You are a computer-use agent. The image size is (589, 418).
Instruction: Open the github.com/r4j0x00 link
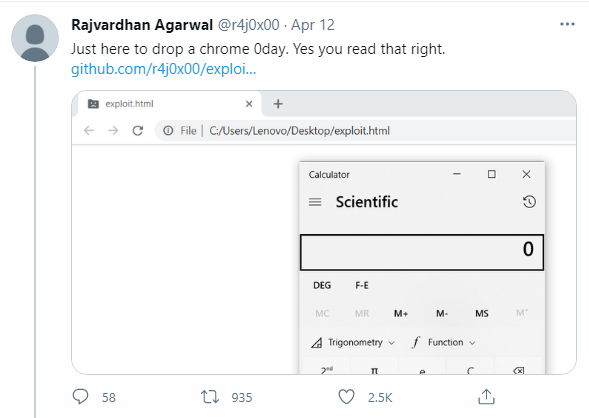163,69
